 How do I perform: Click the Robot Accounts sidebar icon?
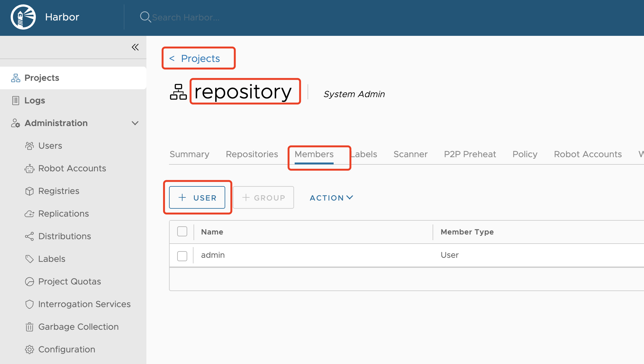[x=30, y=168]
